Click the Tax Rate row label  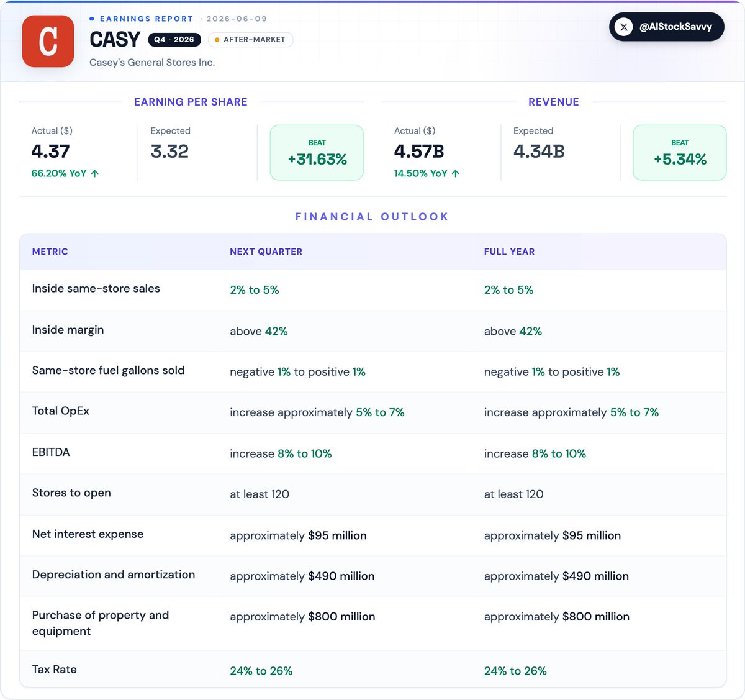tap(55, 669)
